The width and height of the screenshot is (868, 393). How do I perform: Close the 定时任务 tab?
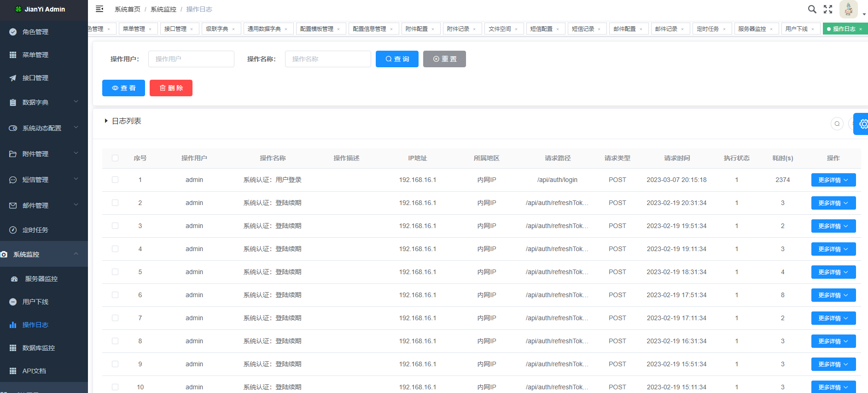point(724,29)
